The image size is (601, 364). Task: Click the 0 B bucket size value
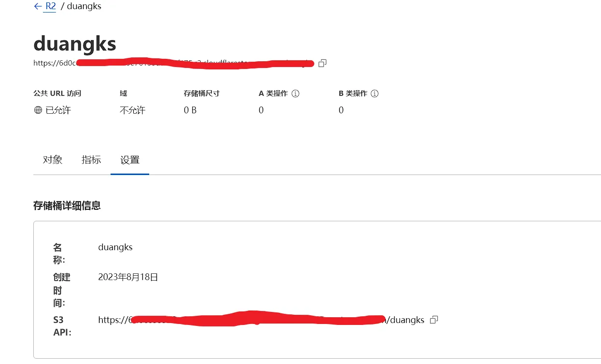click(x=190, y=110)
